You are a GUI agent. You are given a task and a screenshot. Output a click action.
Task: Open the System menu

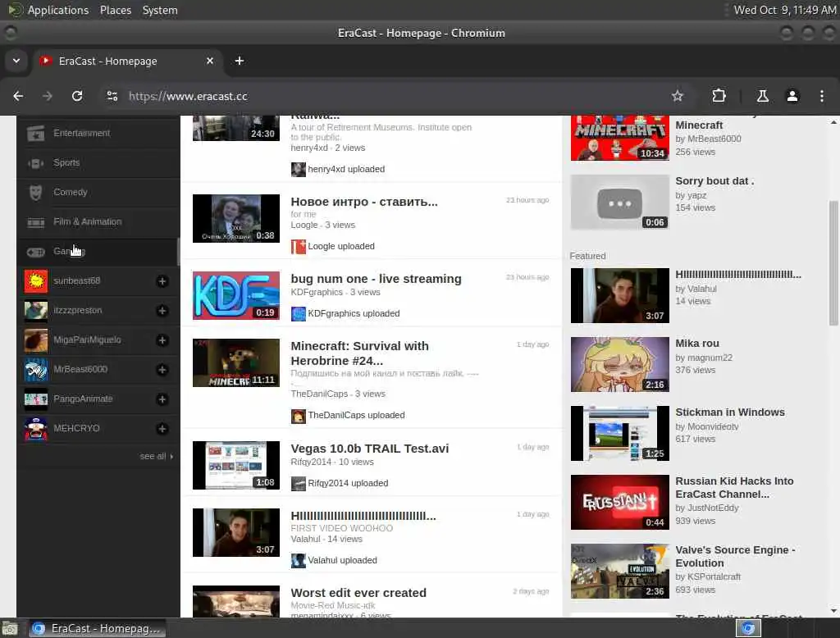coord(160,10)
